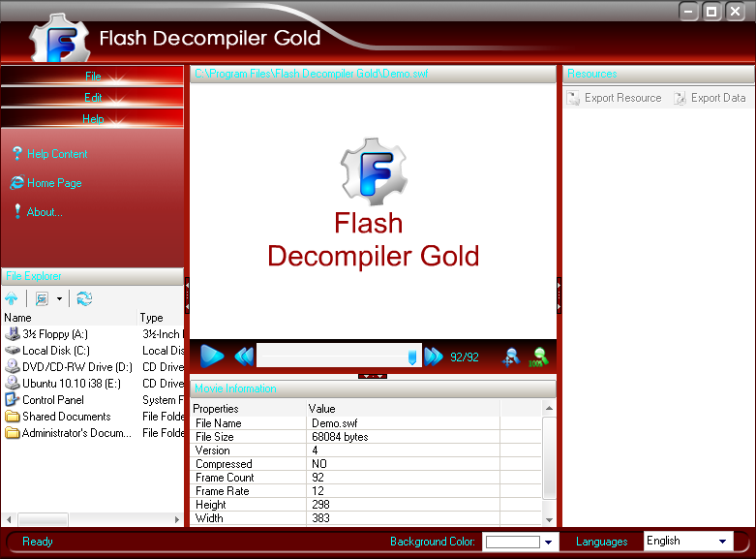Select Shared Documents folder
Screen dimensions: 756x559
point(67,417)
